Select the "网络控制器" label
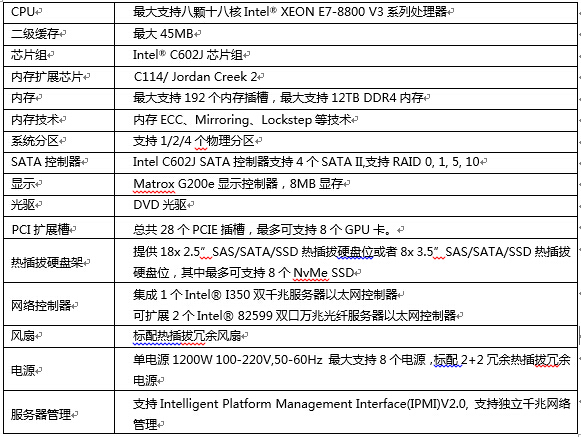The width and height of the screenshot is (581, 437). click(x=41, y=305)
